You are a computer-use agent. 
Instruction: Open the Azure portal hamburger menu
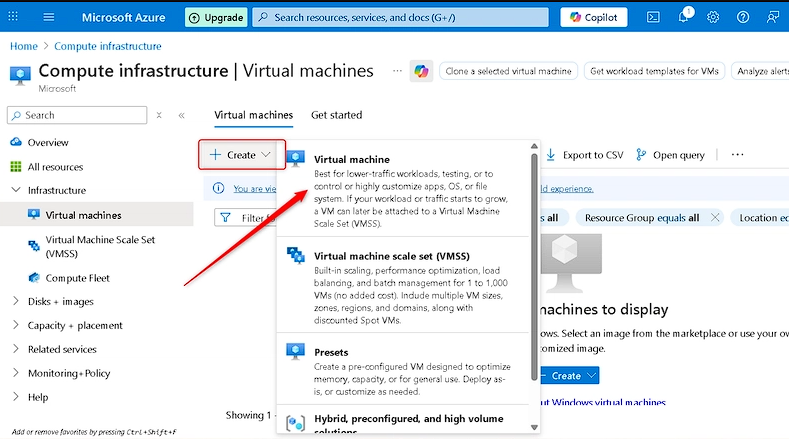click(48, 17)
